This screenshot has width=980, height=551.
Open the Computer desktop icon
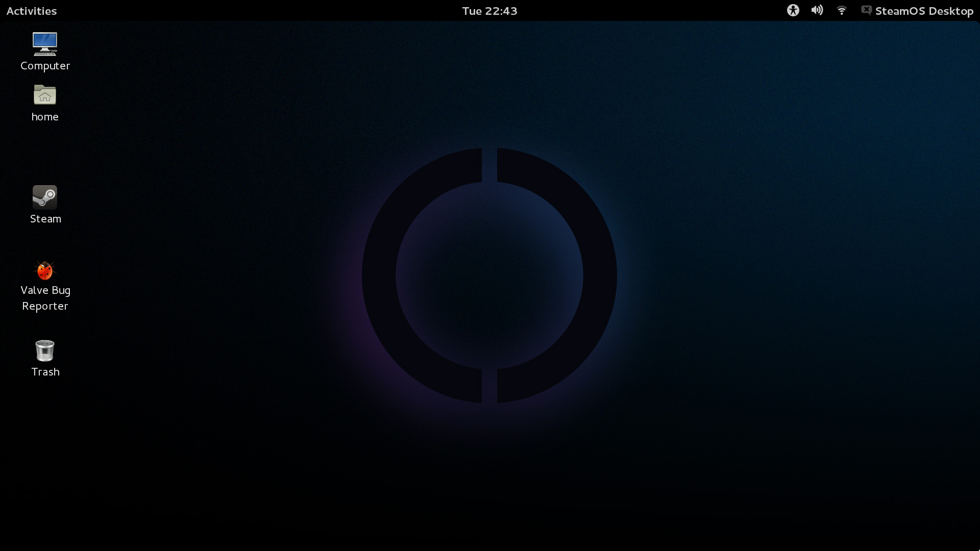45,44
